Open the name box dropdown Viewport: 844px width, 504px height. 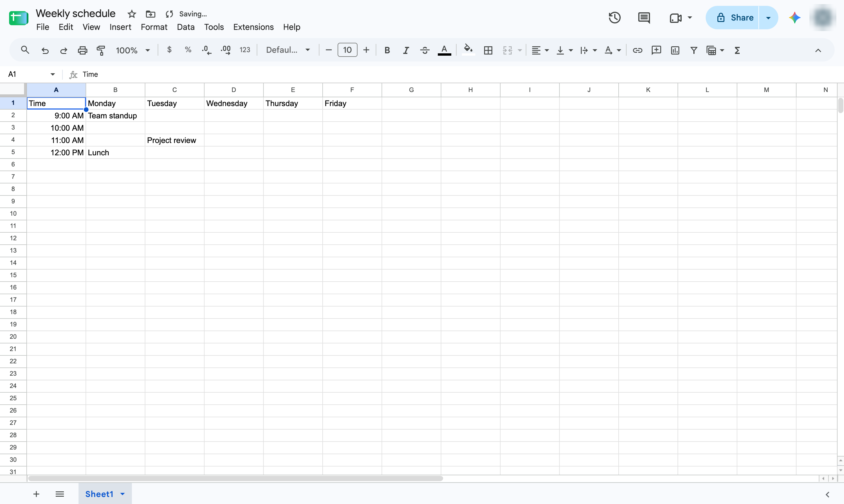pyautogui.click(x=53, y=74)
